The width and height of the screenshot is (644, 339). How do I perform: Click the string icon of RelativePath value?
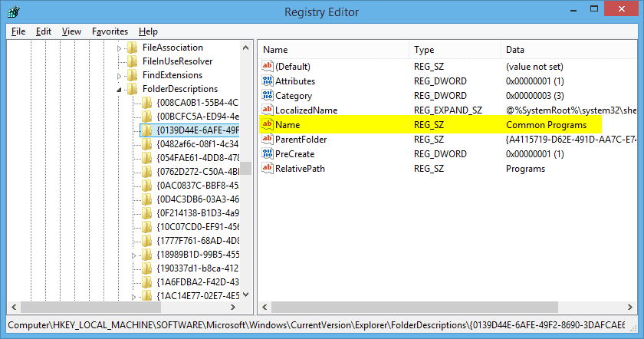pos(268,168)
